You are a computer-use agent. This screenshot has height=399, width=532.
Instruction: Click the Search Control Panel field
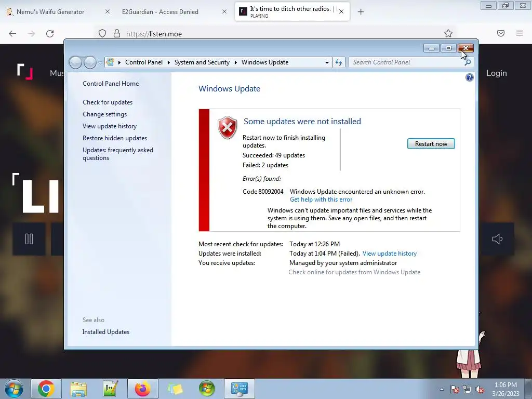click(406, 62)
